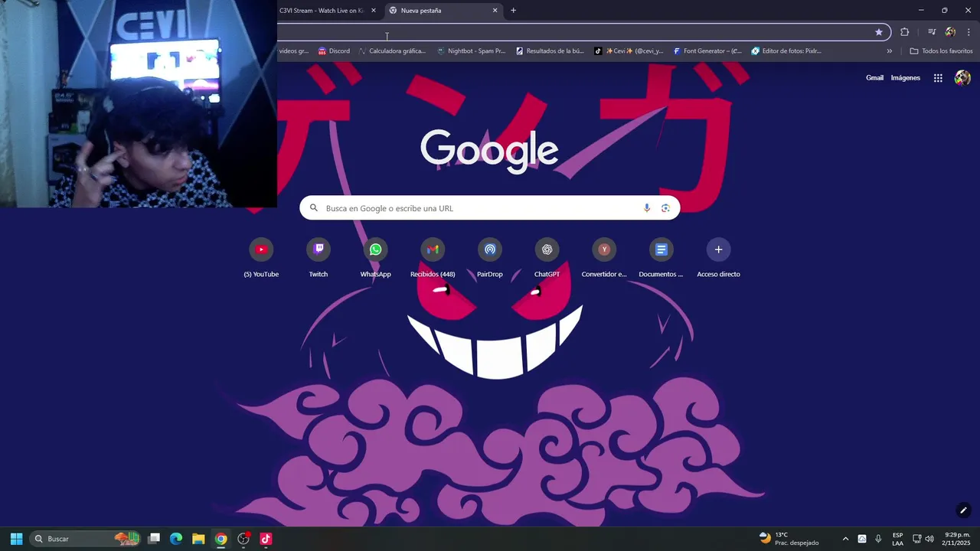Open the TikTok taskbar app
This screenshot has height=551, width=980.
[266, 539]
